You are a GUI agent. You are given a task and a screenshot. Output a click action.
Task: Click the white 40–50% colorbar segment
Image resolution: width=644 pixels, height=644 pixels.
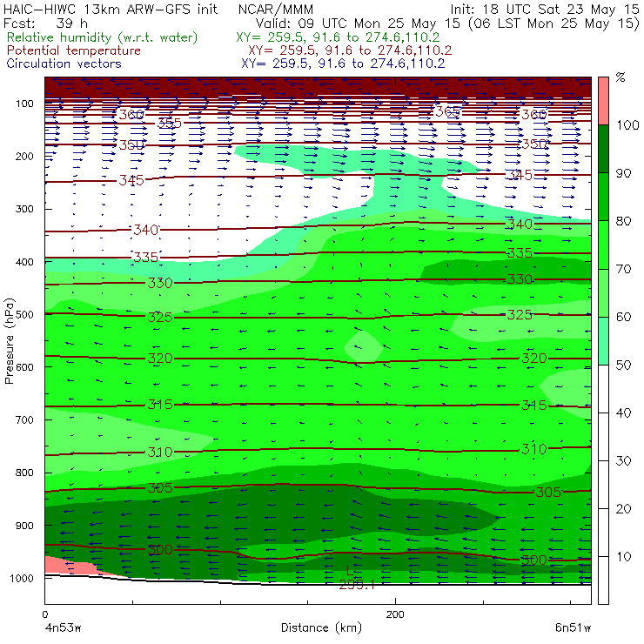point(603,389)
